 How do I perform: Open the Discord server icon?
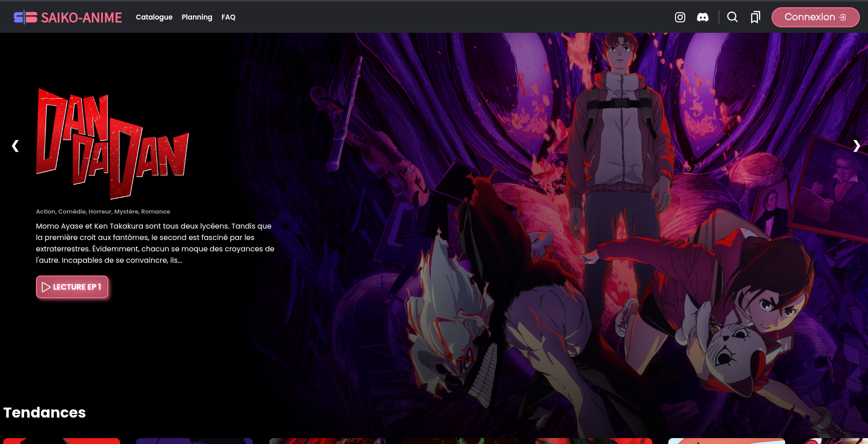702,17
